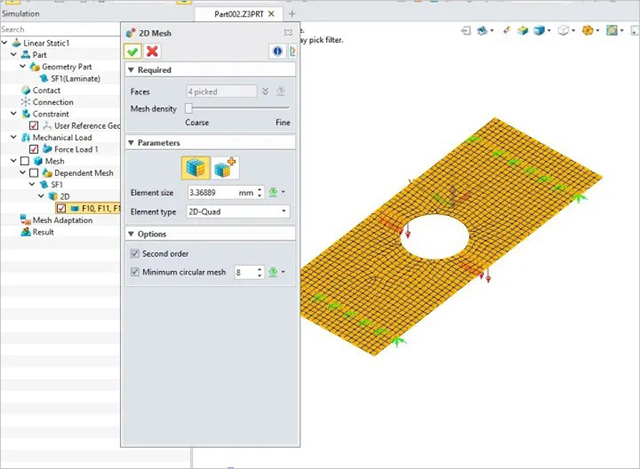Viewport: 640px width, 469px height.
Task: Switch to Part002.Z3PRT tab
Action: pos(239,14)
